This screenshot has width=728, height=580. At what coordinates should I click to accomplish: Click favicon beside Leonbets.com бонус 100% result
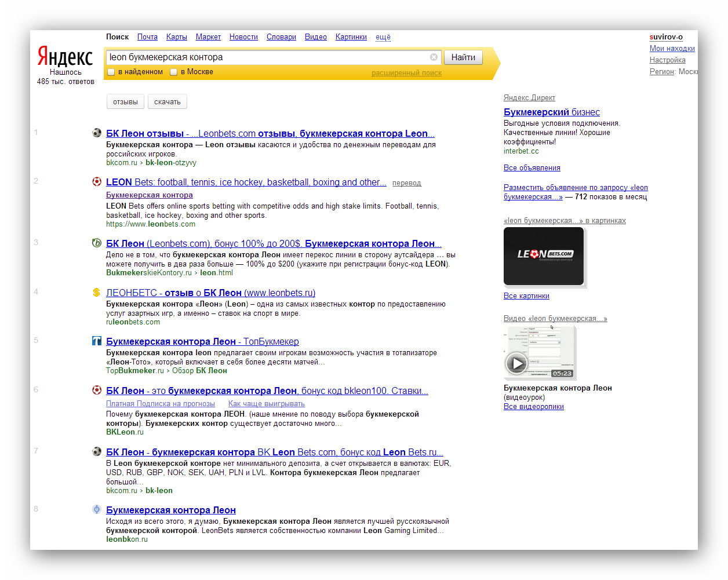coord(97,243)
